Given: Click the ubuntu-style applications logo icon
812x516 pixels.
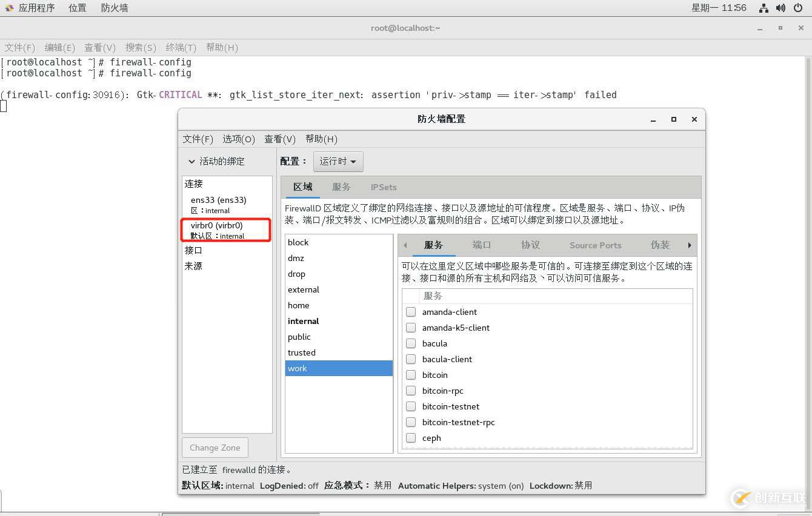Looking at the screenshot, I should click(x=9, y=8).
